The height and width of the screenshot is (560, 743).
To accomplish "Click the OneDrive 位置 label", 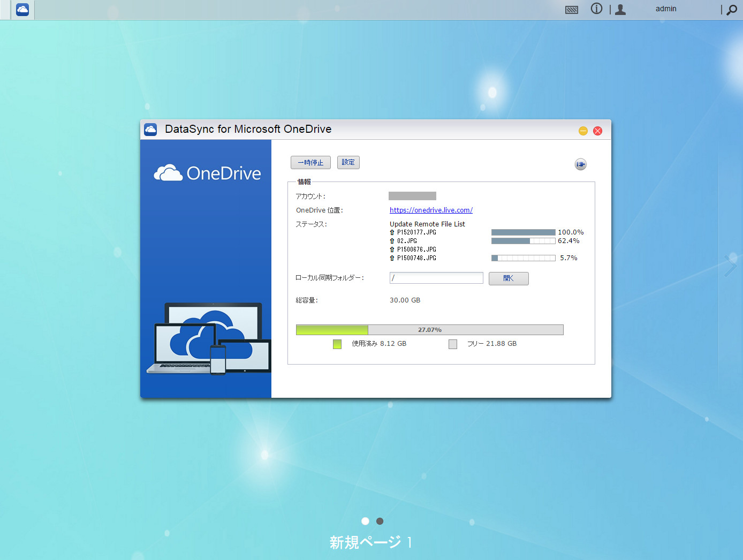I will pos(320,210).
